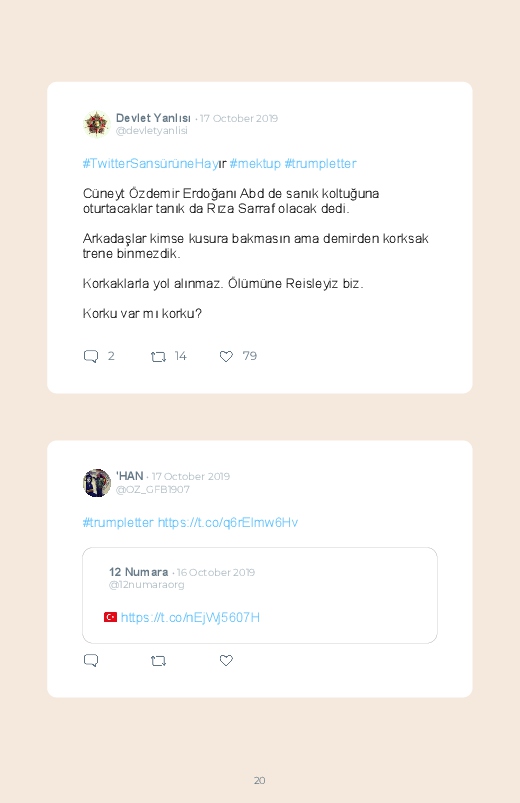Click the Devlet Yanlısı display name
The height and width of the screenshot is (803, 520).
click(x=153, y=118)
